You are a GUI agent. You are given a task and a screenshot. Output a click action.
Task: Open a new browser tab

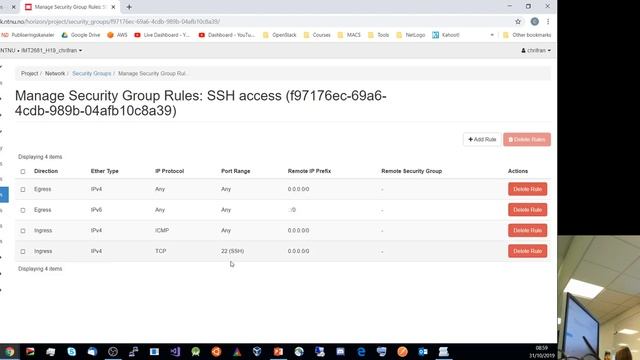tap(129, 7)
